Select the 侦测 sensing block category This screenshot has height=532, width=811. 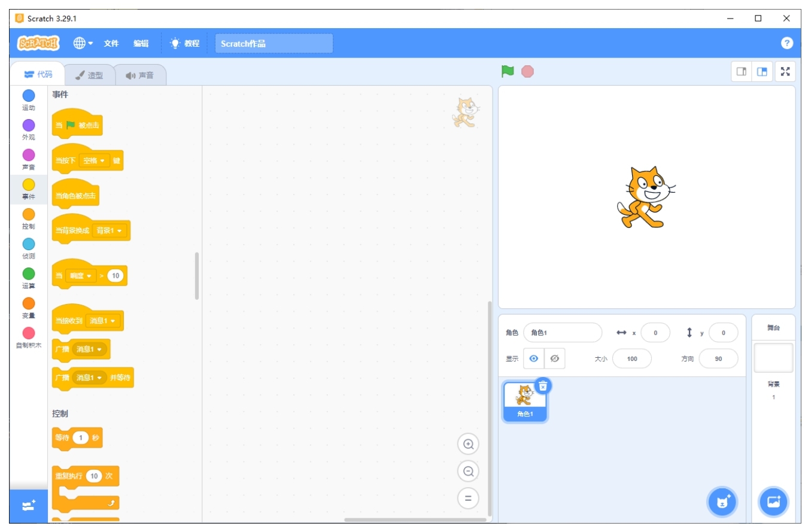(29, 248)
